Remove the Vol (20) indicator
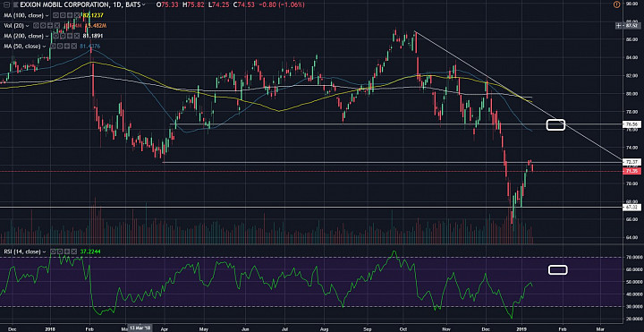 57,25
